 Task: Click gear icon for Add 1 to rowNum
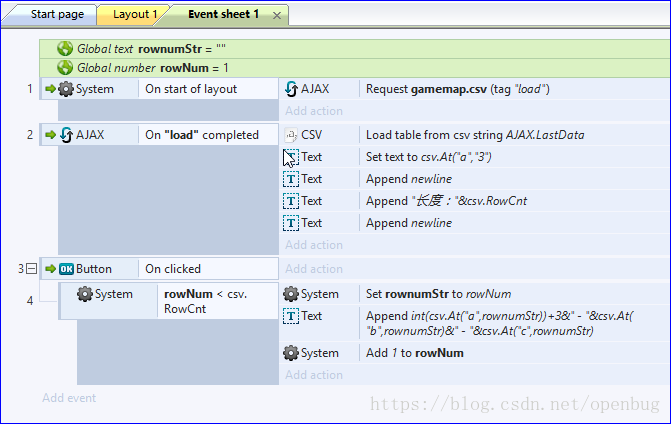(x=291, y=353)
